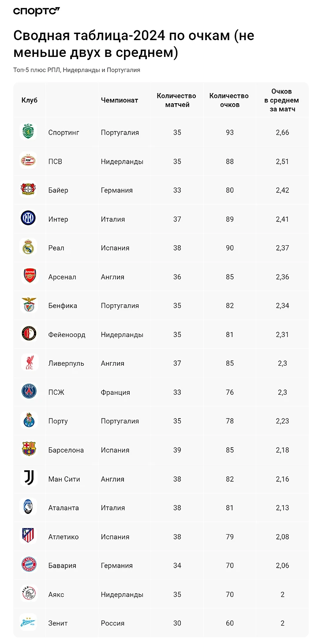The width and height of the screenshot is (322, 644).
Task: Click the 'Чемпионат' column header
Action: tap(120, 100)
